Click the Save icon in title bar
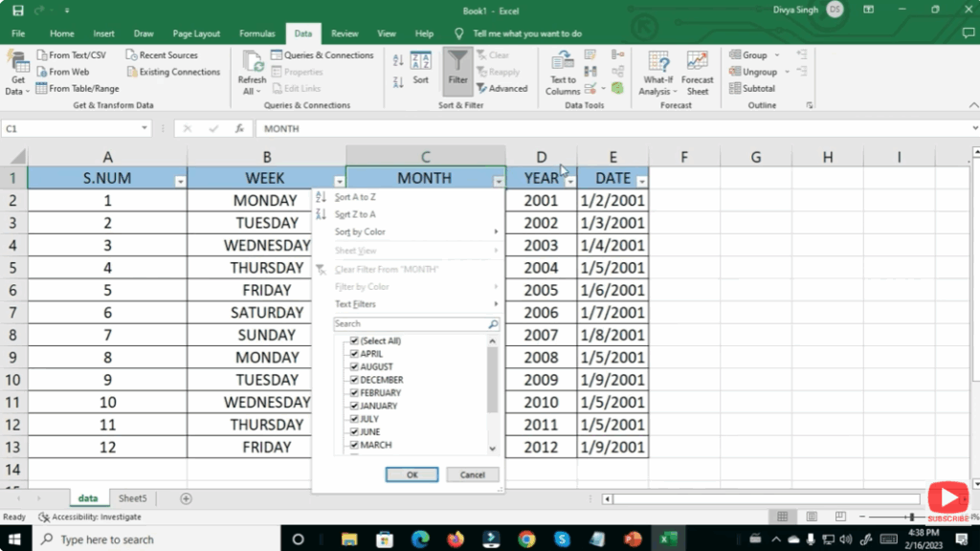 (x=17, y=10)
